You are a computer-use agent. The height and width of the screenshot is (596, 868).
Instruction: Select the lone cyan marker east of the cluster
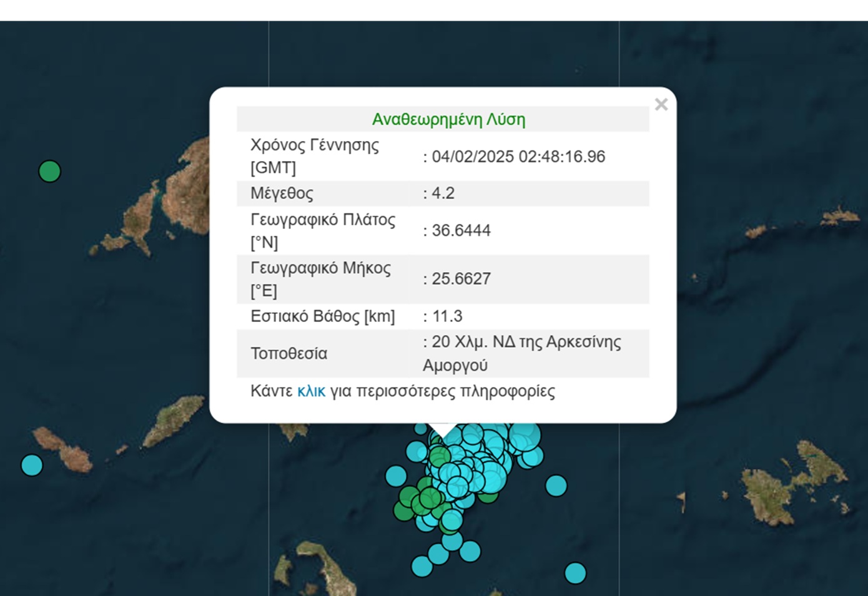pyautogui.click(x=556, y=485)
